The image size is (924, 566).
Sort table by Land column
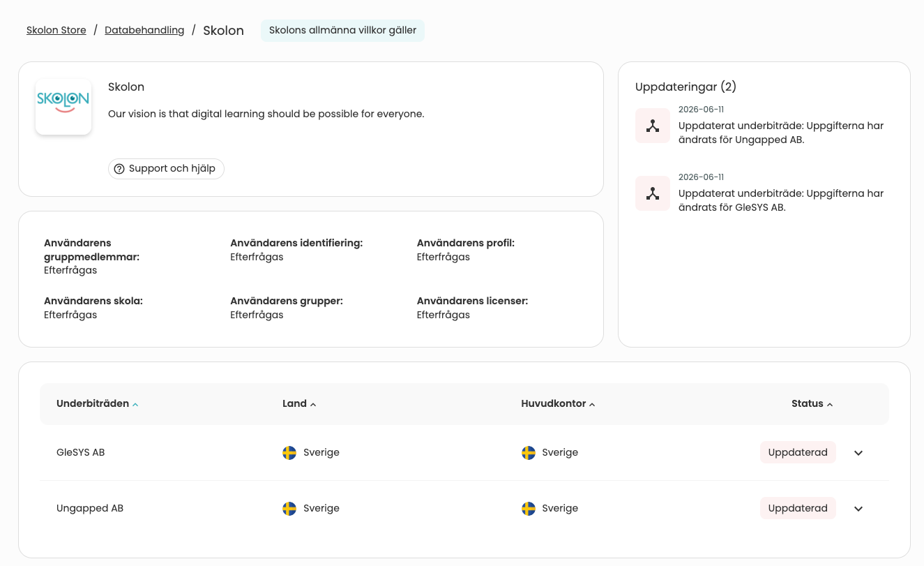[299, 403]
